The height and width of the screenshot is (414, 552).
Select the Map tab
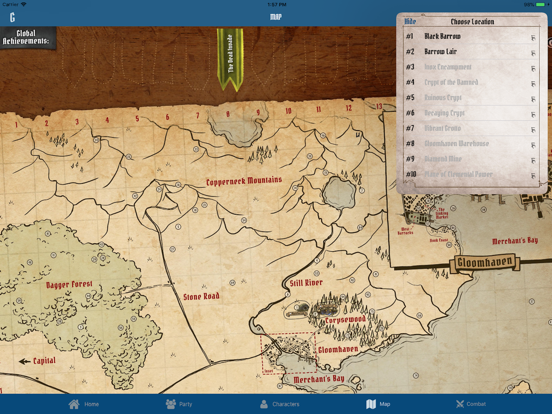(378, 404)
